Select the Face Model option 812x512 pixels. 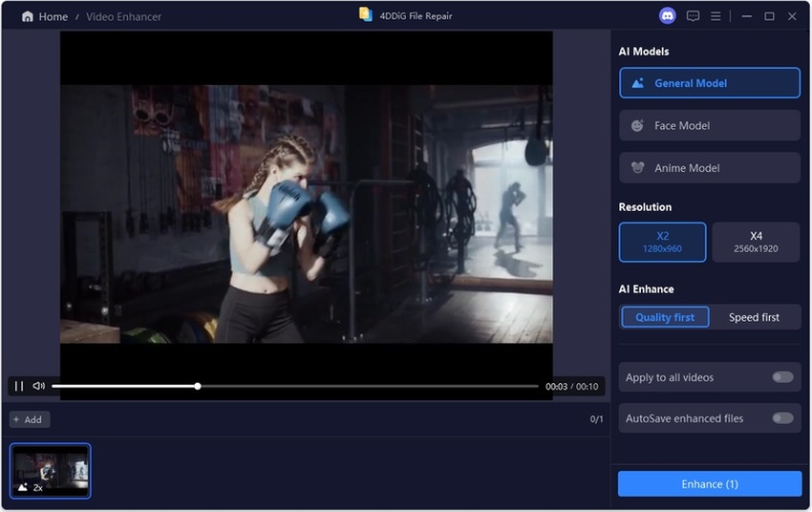[x=710, y=125]
